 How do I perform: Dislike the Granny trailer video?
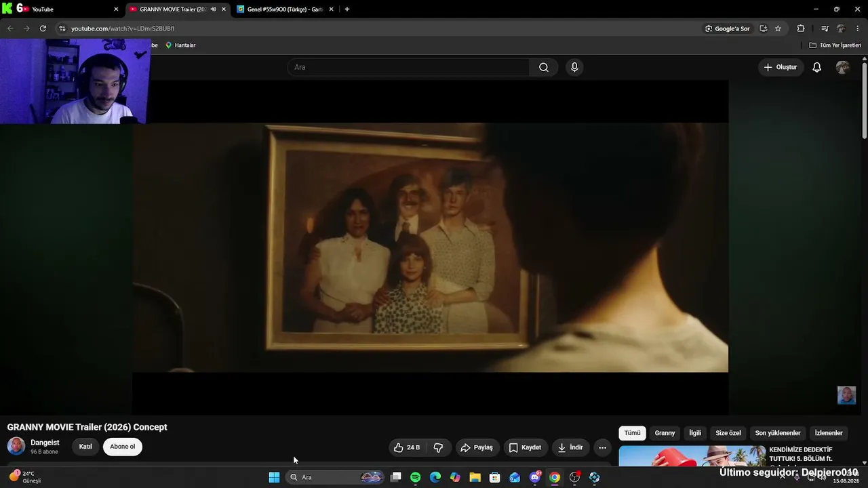(438, 447)
